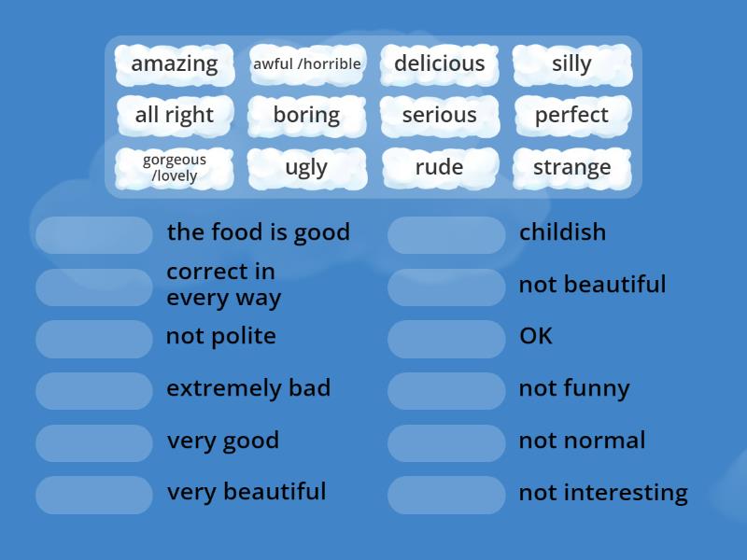Viewport: 747px width, 560px height.
Task: Click the 'gorgeous /lovely' cloud tile
Action: [x=174, y=167]
